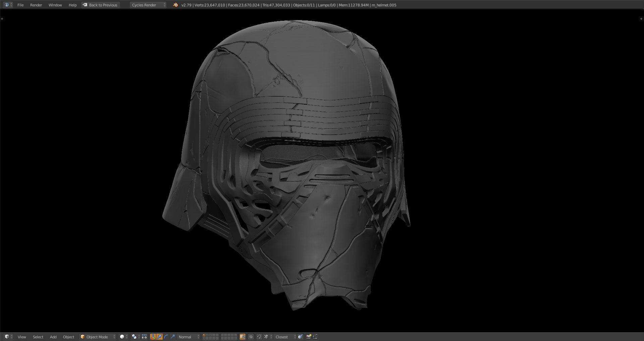Show scene layer 1 in layer grid
The height and width of the screenshot is (341, 644).
(x=204, y=335)
